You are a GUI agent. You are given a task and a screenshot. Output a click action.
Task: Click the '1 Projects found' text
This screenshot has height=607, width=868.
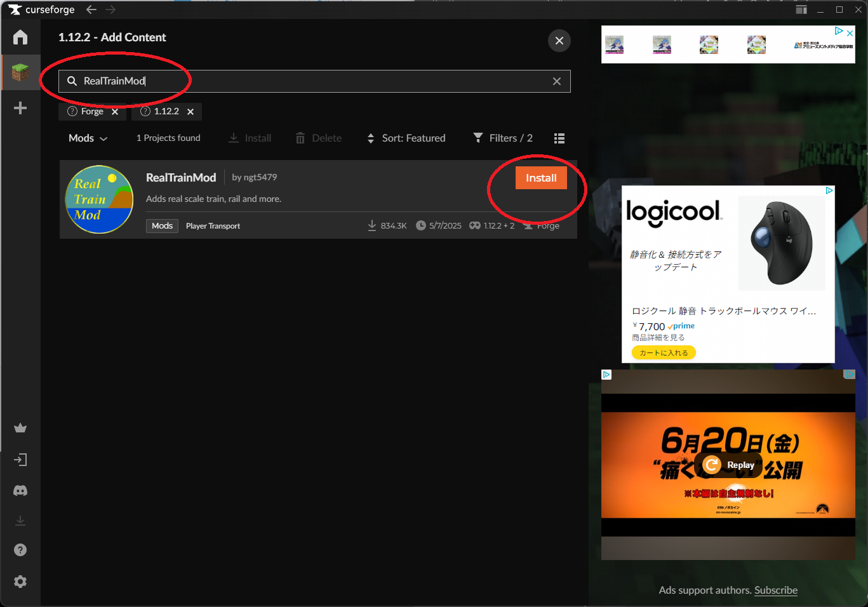coord(168,138)
